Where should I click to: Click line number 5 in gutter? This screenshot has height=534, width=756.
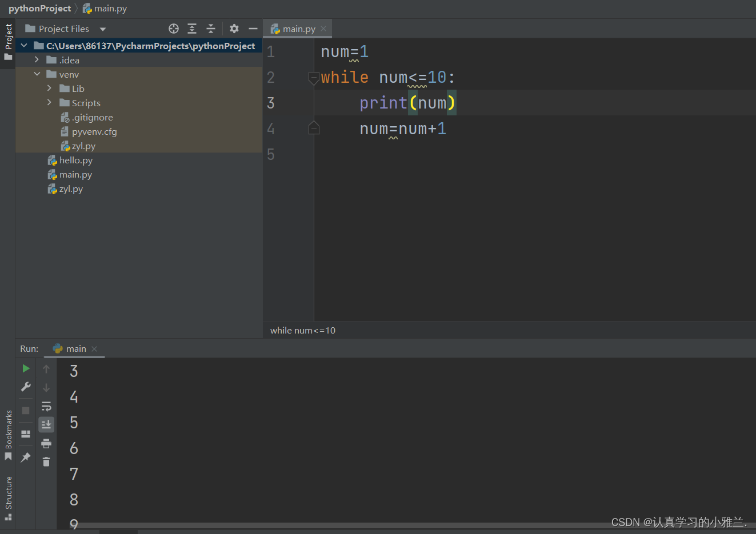click(x=271, y=155)
